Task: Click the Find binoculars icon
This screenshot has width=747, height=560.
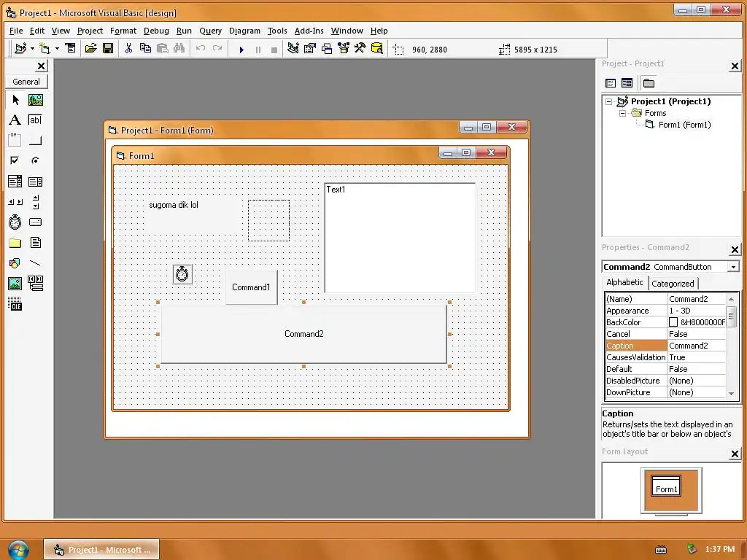Action: (179, 49)
